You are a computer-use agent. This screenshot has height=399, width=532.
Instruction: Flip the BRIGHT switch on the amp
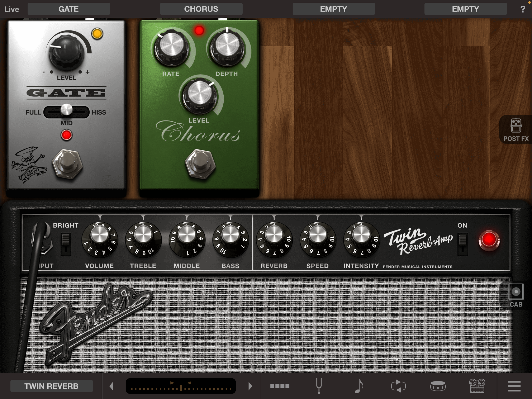tap(66, 244)
